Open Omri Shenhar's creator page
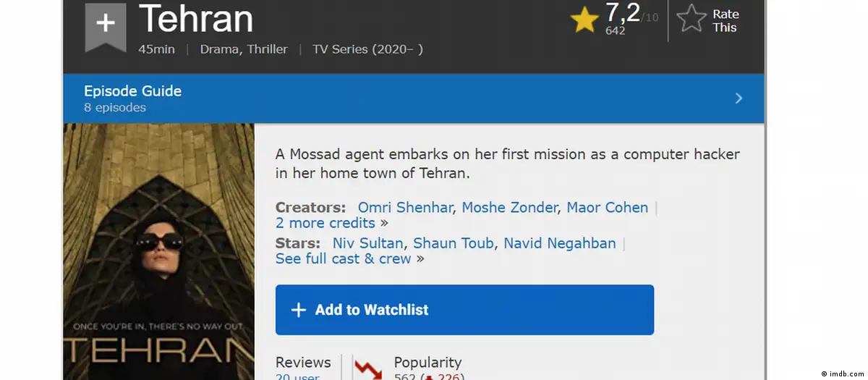 (x=405, y=207)
